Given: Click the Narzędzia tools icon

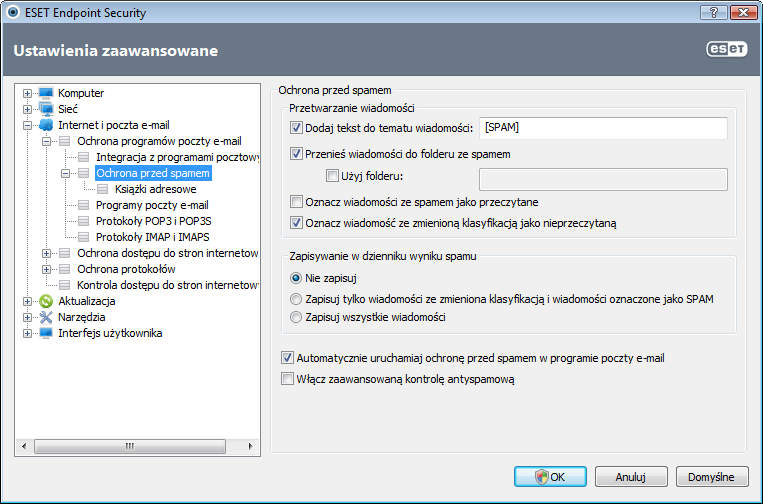Looking at the screenshot, I should click(x=46, y=317).
